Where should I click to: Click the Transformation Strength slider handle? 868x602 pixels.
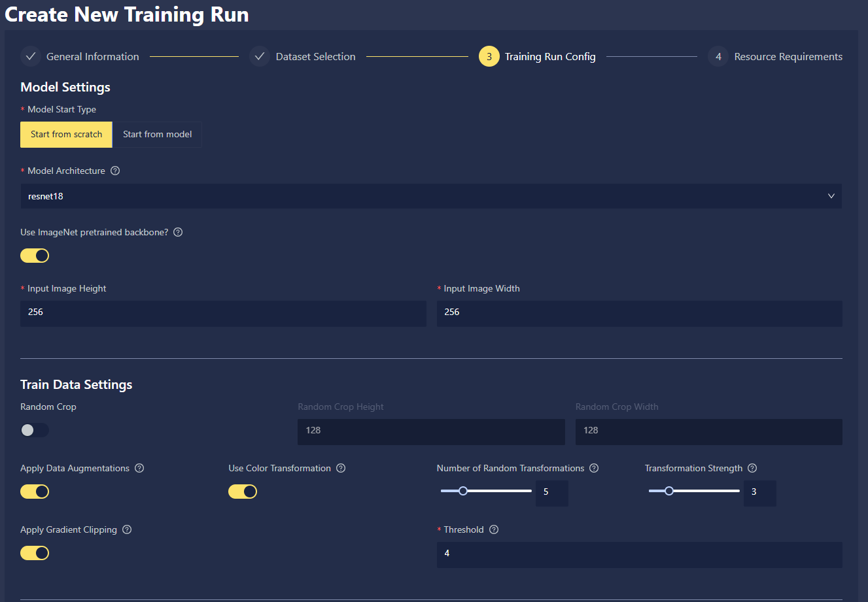669,491
